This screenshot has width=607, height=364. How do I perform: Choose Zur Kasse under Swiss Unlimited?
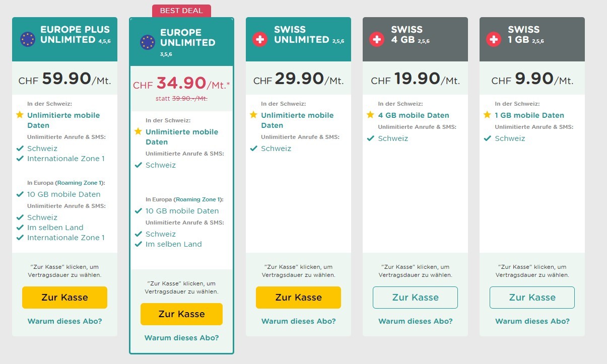[x=298, y=298]
